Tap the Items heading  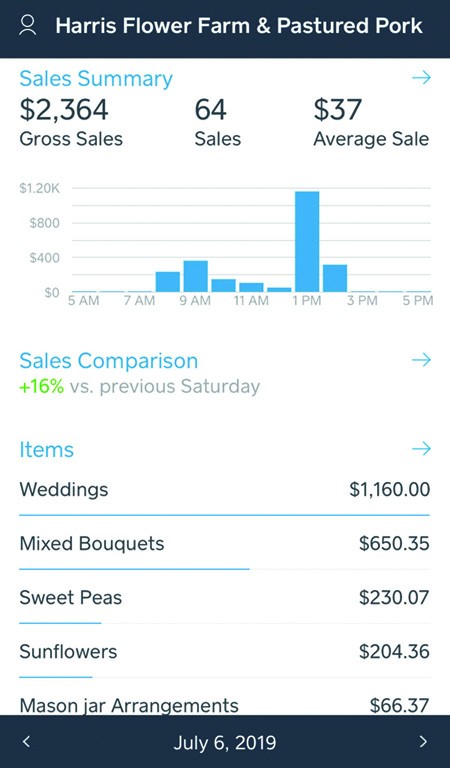pyautogui.click(x=47, y=450)
